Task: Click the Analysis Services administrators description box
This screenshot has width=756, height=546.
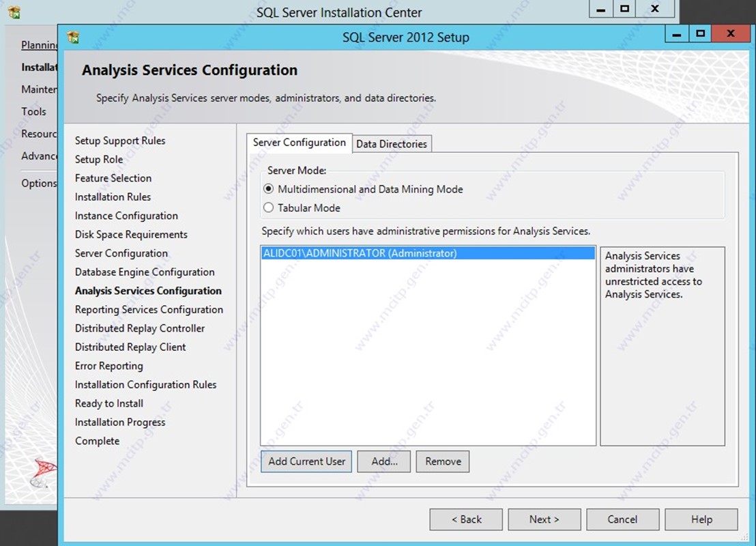Action: click(x=663, y=346)
